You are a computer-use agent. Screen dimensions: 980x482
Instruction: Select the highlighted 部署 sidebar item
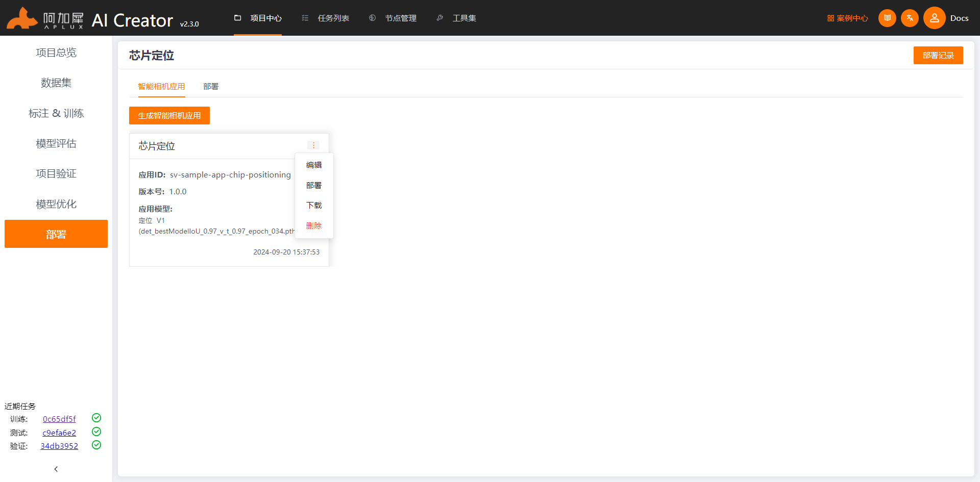tap(56, 234)
